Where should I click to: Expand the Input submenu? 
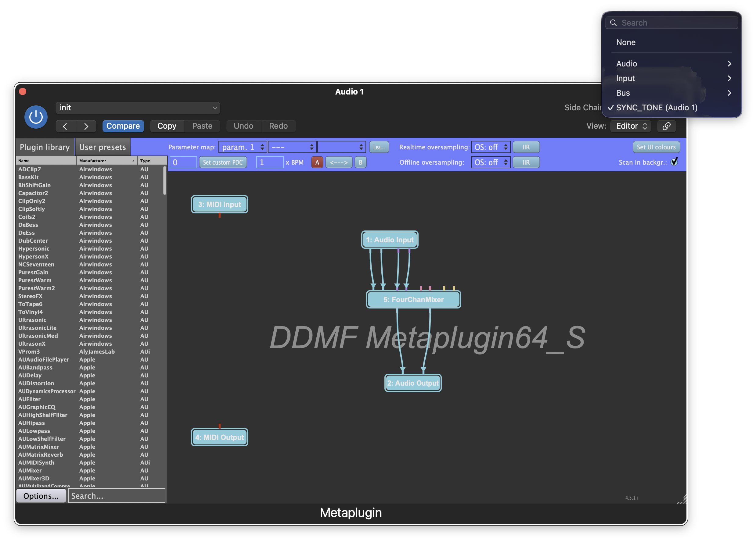pyautogui.click(x=672, y=78)
